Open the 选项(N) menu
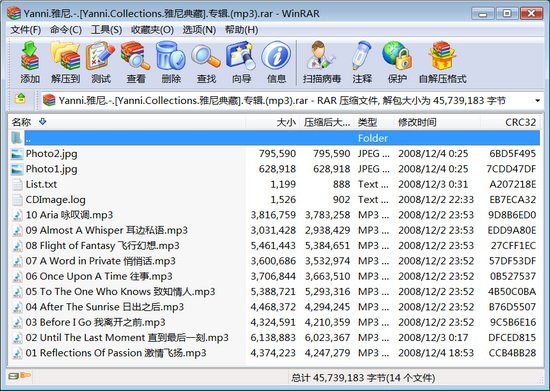The image size is (550, 391). 199,30
